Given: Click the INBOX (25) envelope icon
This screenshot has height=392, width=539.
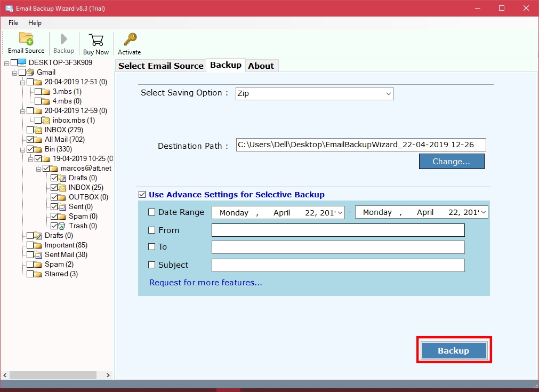Looking at the screenshot, I should 62,187.
